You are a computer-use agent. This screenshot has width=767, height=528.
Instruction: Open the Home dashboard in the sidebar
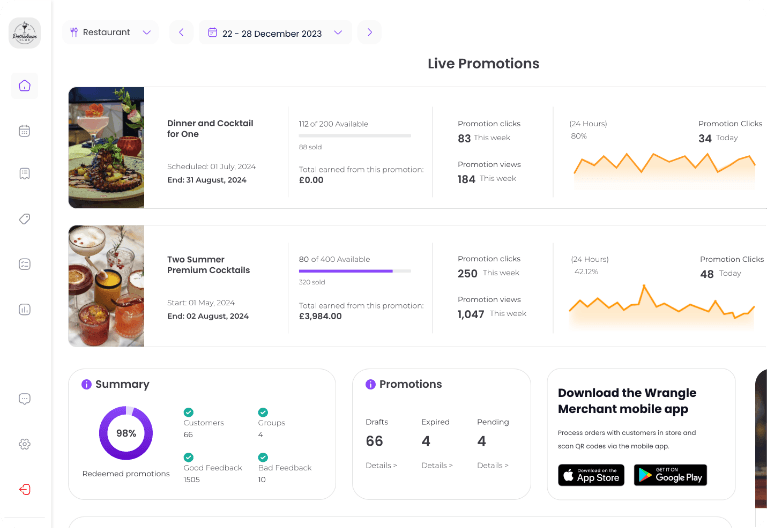[25, 86]
